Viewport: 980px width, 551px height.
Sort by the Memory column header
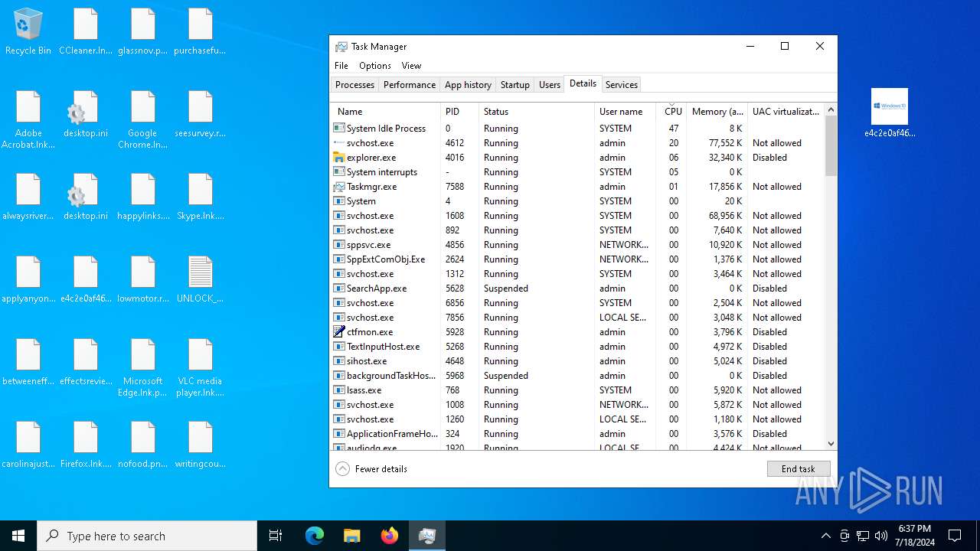[x=717, y=112]
